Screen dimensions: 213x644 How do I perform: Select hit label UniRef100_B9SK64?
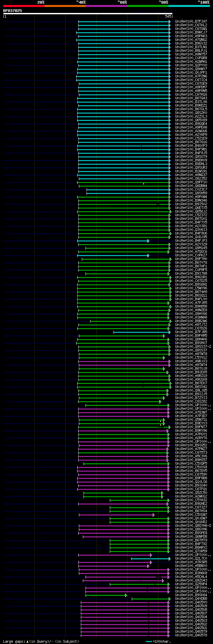click(x=191, y=595)
